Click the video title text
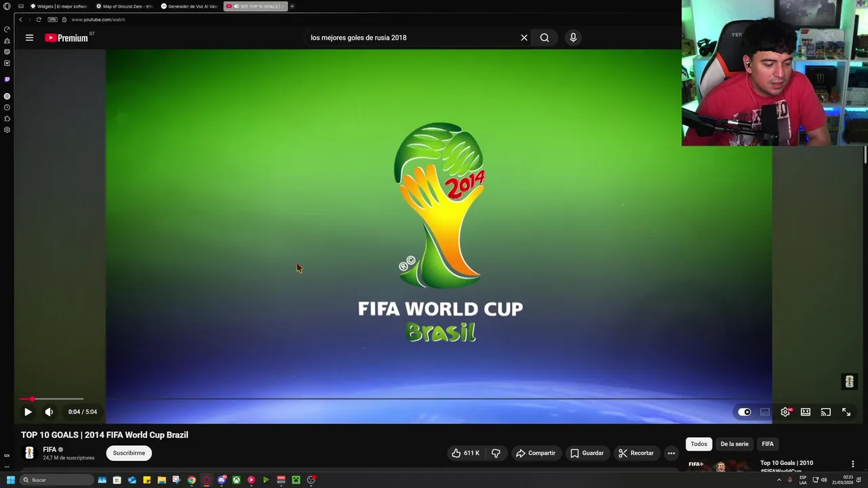The height and width of the screenshot is (488, 868). tap(104, 435)
